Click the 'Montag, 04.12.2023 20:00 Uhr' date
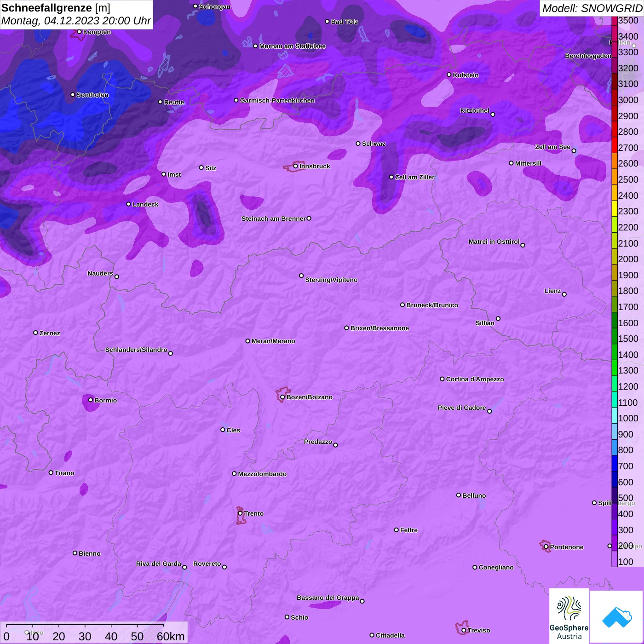Image resolution: width=644 pixels, height=644 pixels. pos(76,21)
